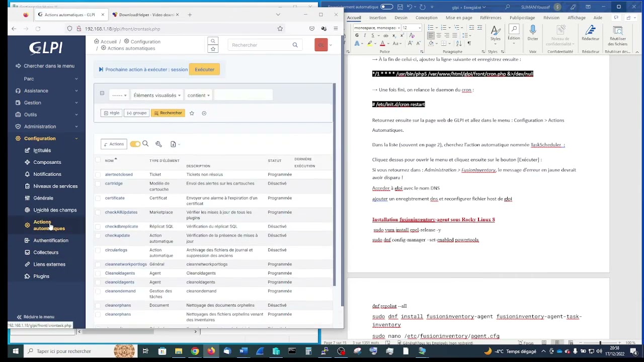Viewport: 644px width, 362px height.
Task: Click the Undo arrow in Word
Action: [409, 7]
